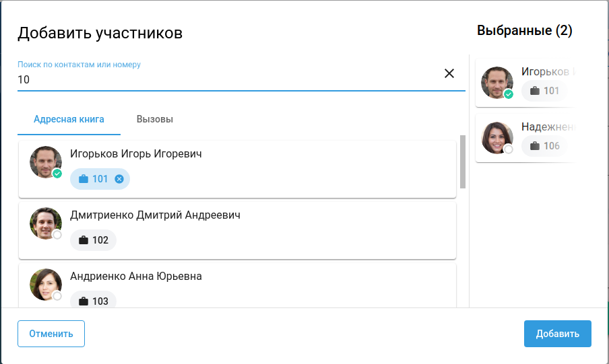Switch to the Адресная книга tab

click(69, 119)
